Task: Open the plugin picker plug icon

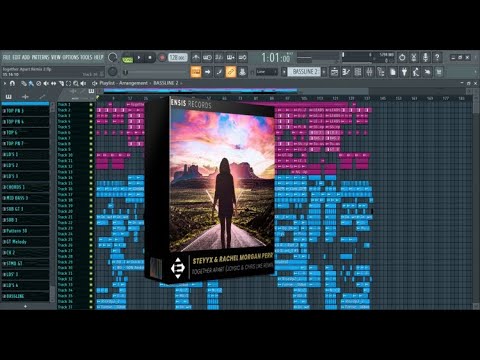Action: click(x=404, y=72)
